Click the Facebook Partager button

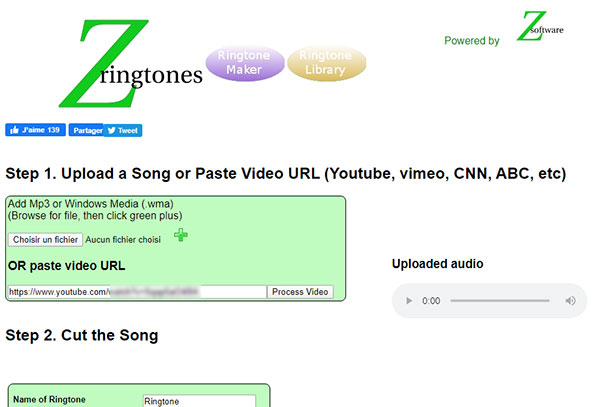86,130
